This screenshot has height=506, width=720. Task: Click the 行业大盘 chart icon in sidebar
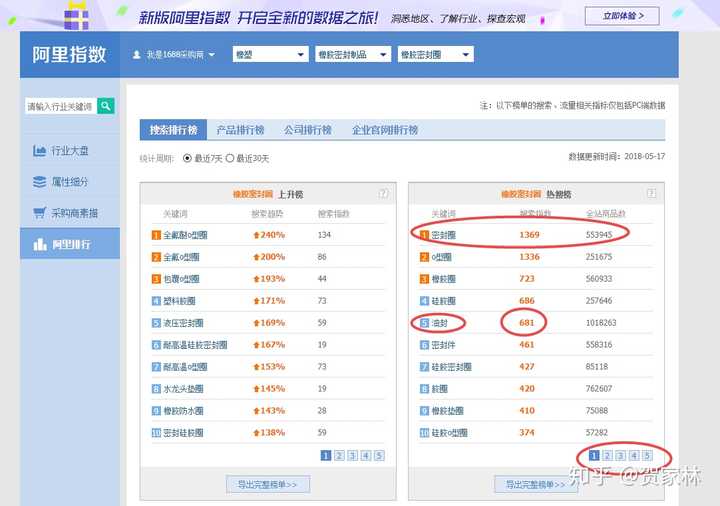pos(39,150)
